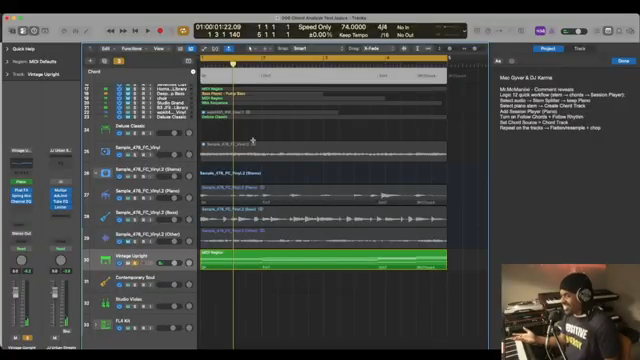This screenshot has width=640, height=360.
Task: Click the Fast Forward transport button
Action: click(123, 31)
